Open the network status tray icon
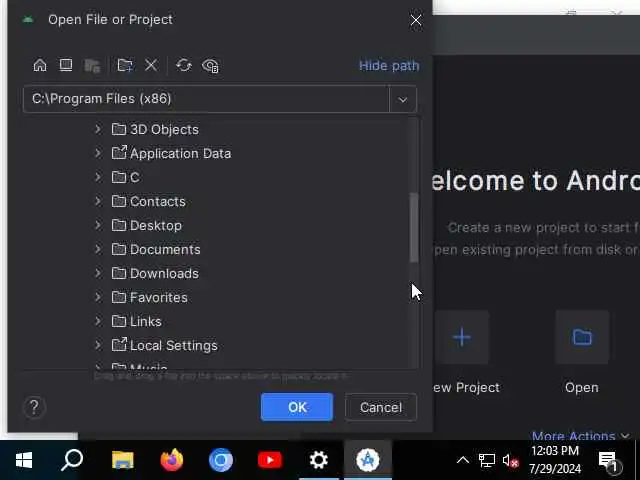 (487, 460)
